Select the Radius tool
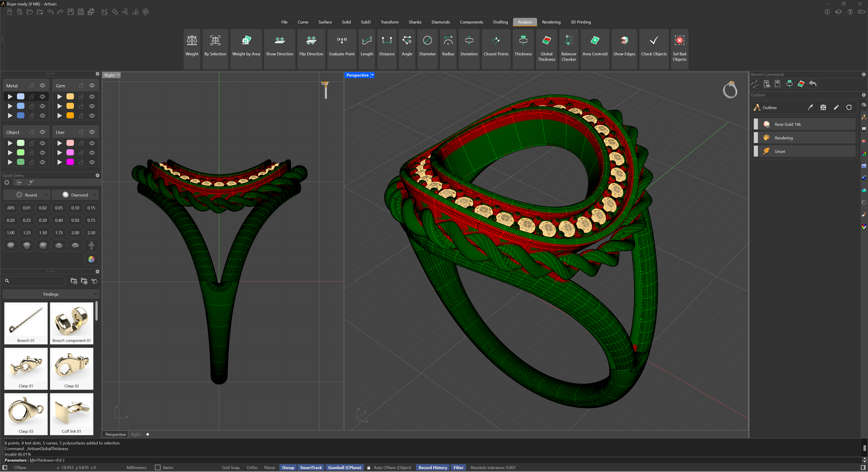 coord(448,49)
